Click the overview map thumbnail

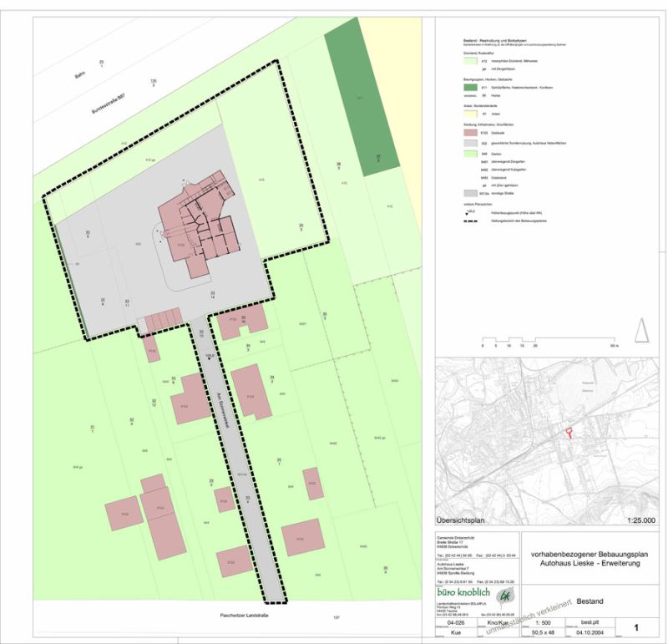tap(547, 441)
